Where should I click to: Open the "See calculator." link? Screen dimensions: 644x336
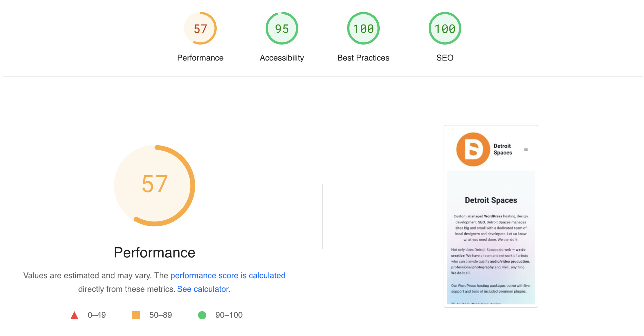click(203, 289)
